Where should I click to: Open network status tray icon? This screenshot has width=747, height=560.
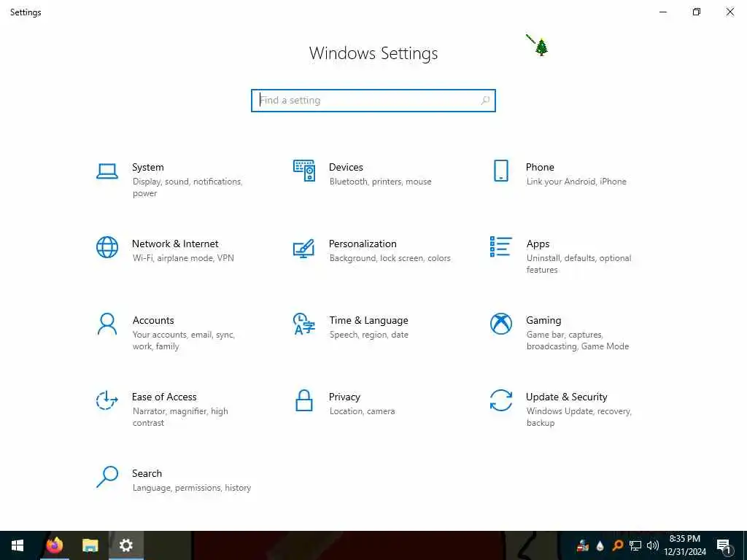pyautogui.click(x=635, y=545)
